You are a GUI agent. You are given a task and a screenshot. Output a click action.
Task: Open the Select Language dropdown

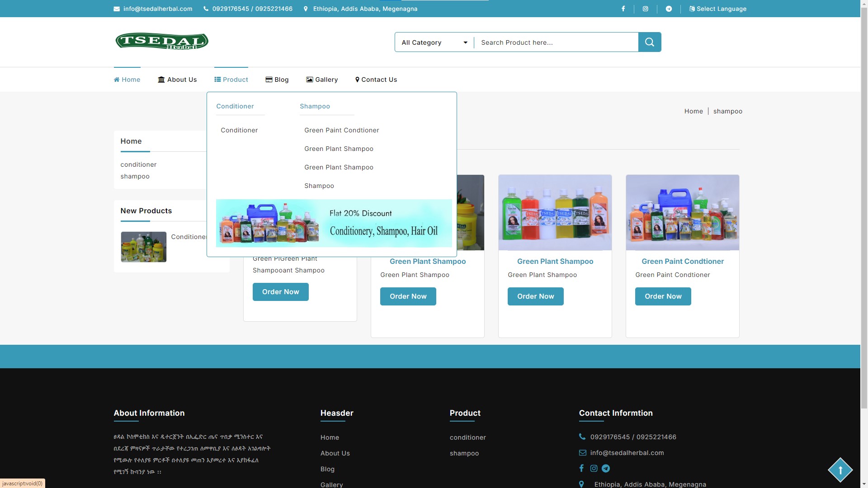(x=717, y=9)
